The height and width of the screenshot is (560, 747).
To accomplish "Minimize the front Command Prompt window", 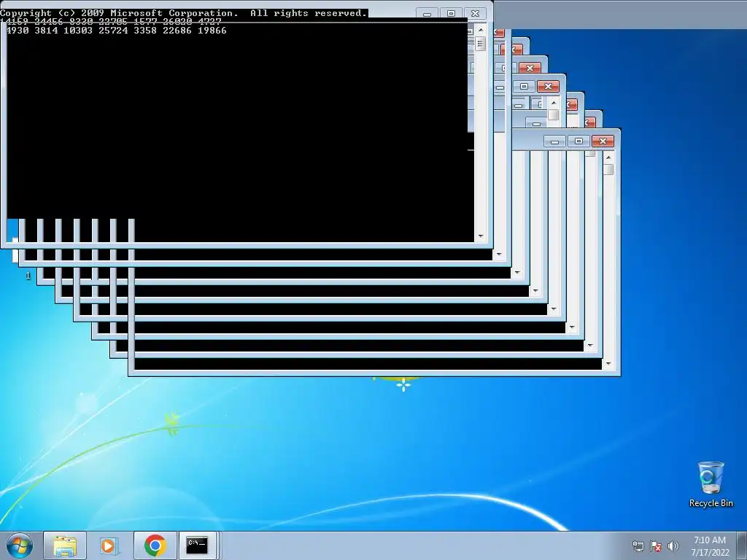I will point(427,14).
